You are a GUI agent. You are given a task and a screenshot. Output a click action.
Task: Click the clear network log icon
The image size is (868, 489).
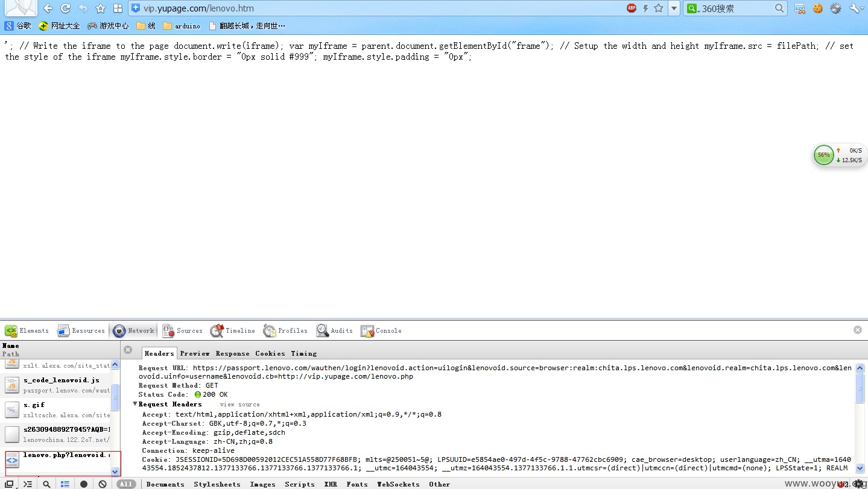(x=103, y=484)
